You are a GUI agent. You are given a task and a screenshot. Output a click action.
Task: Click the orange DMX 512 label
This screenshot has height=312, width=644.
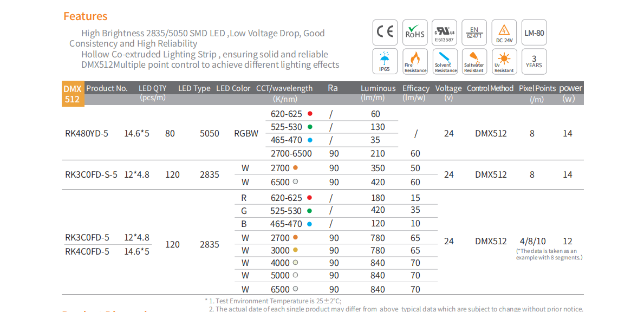click(73, 94)
